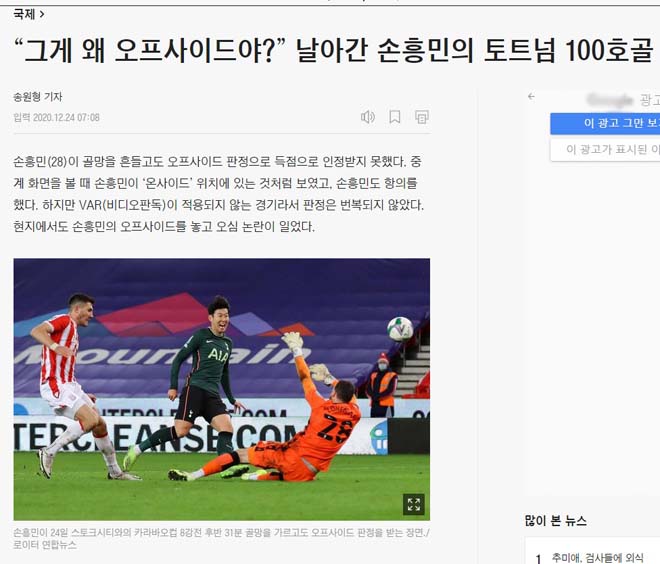Image resolution: width=660 pixels, height=564 pixels.
Task: Click the print article icon
Action: click(422, 117)
